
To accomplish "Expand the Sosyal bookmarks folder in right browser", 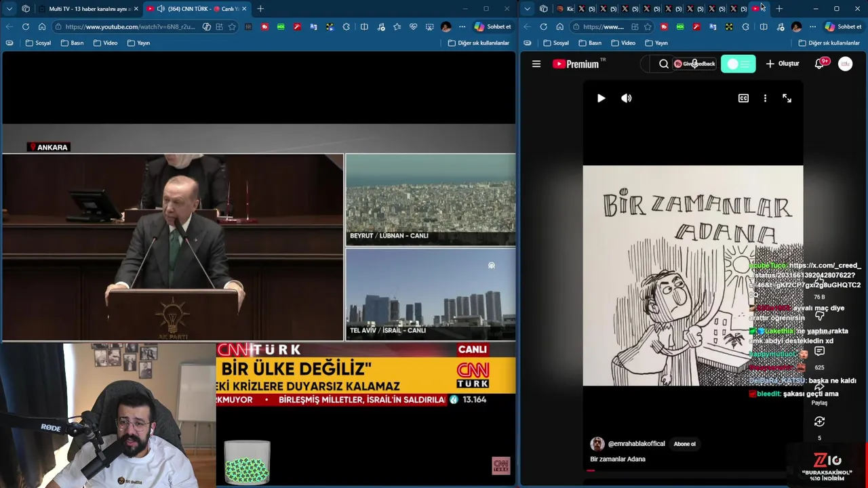I will click(555, 43).
